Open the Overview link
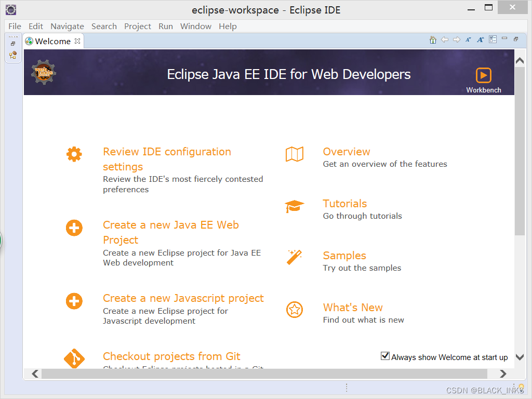532x399 pixels. (347, 152)
